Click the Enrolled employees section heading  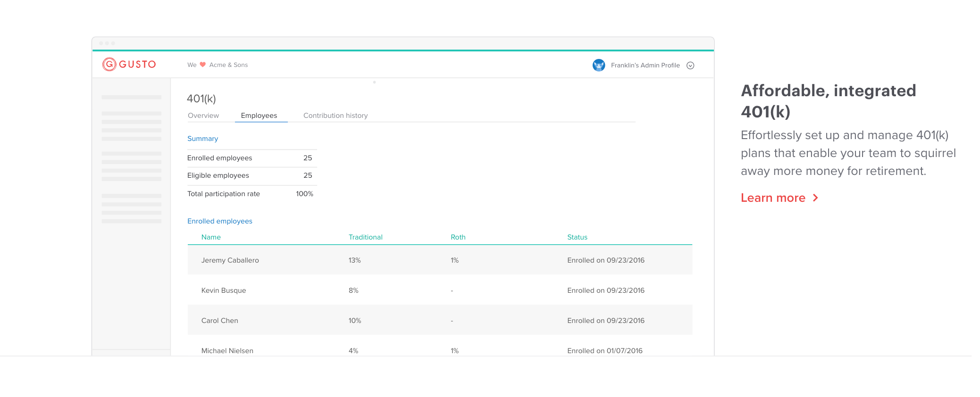click(220, 221)
